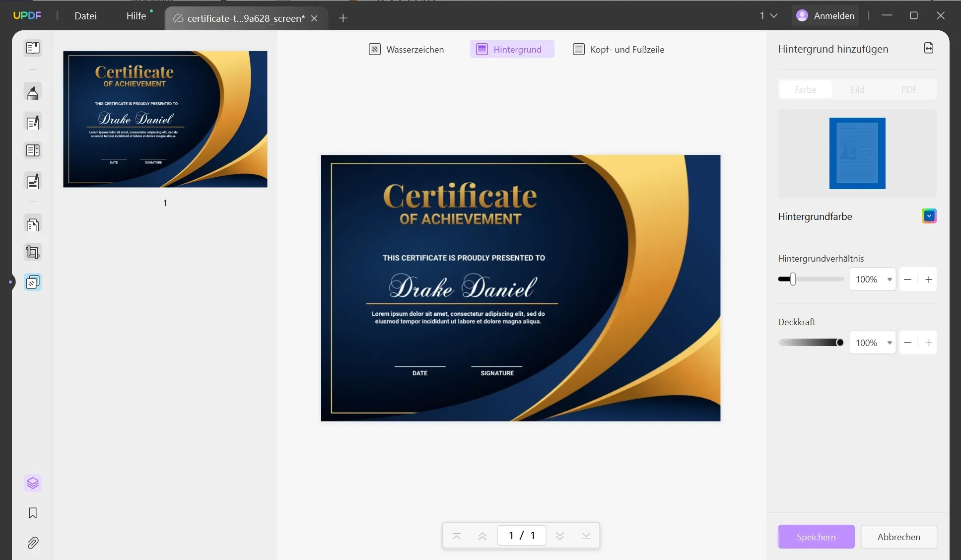Switch to Kopf- und Fußzeile mode
Viewport: 961px width, 560px height.
(x=618, y=49)
